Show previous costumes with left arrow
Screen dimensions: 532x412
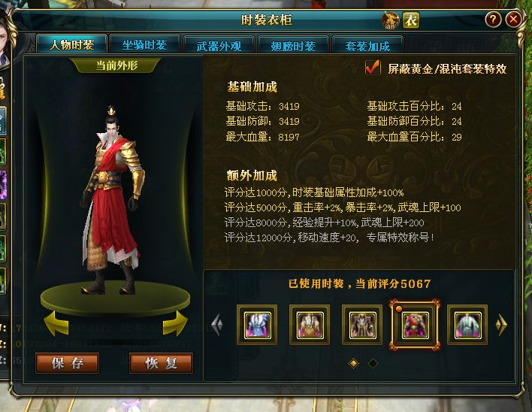pyautogui.click(x=217, y=325)
